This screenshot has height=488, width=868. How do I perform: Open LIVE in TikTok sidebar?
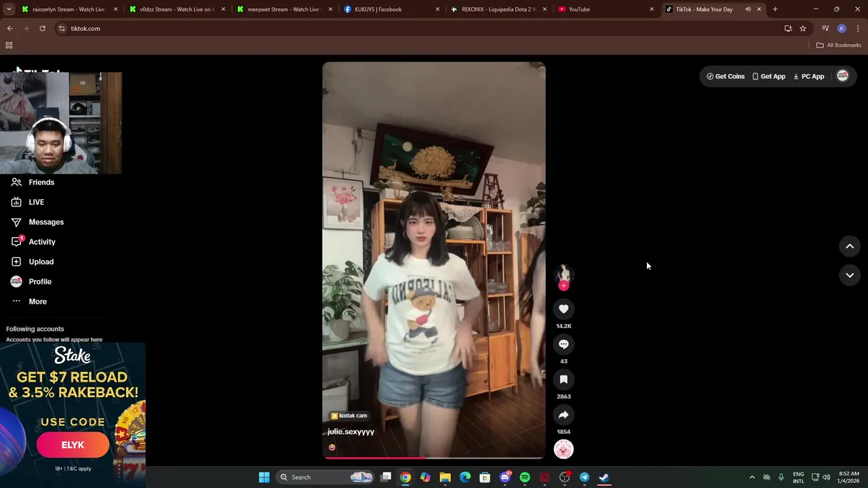click(36, 202)
